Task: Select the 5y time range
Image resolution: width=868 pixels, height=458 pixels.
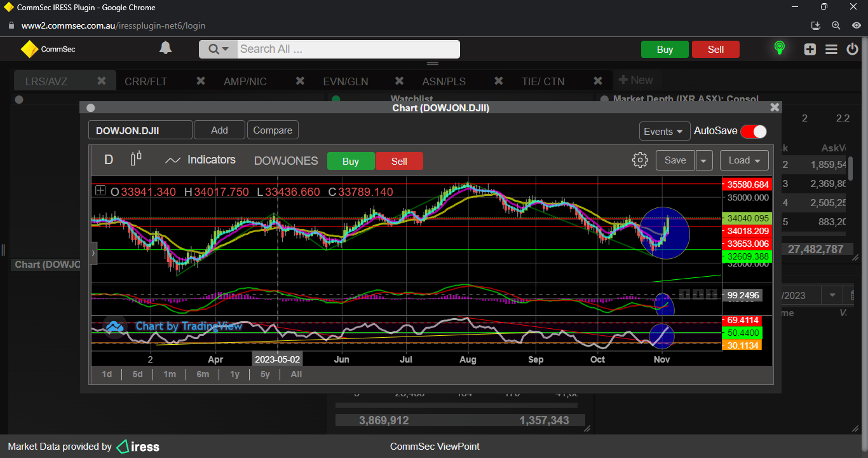Action: pos(265,374)
